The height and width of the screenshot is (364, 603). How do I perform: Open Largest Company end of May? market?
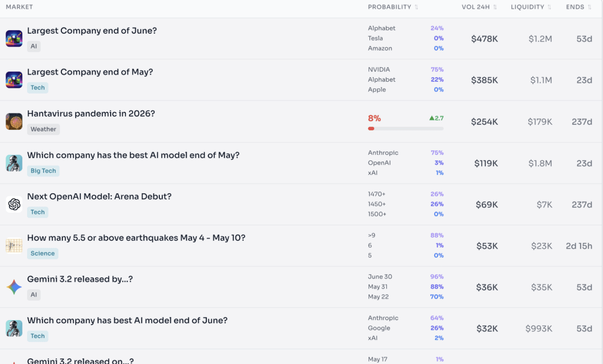tap(90, 72)
